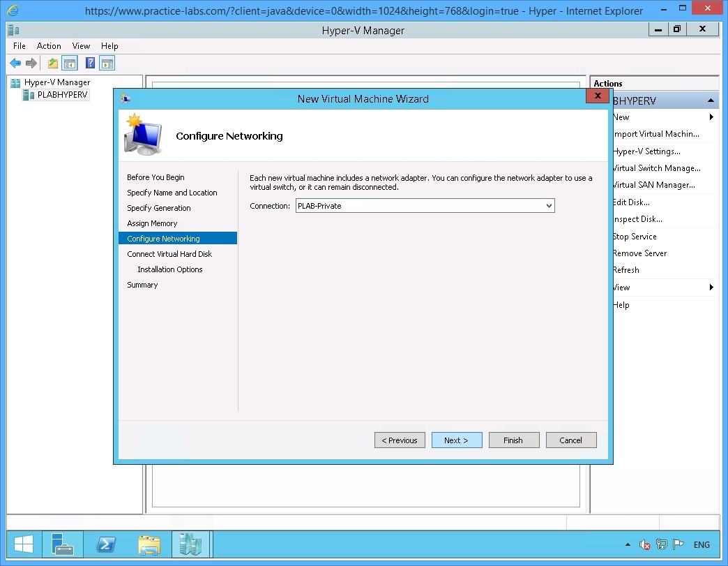
Task: Select the Configure Networking wizard step
Action: 162,238
